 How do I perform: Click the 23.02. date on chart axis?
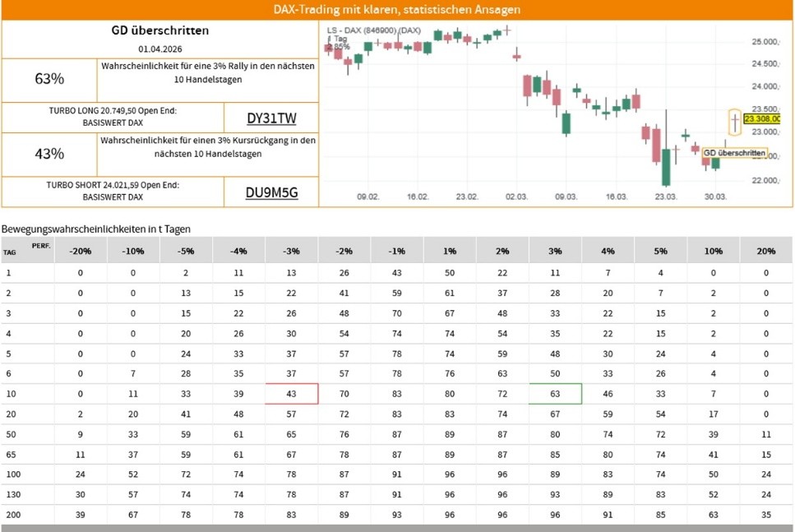[x=467, y=197]
